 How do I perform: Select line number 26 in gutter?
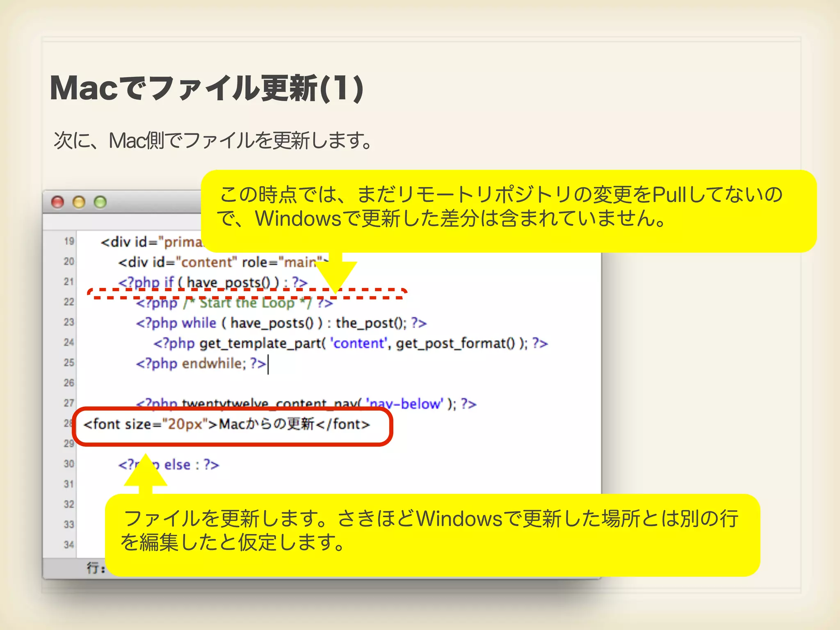69,383
